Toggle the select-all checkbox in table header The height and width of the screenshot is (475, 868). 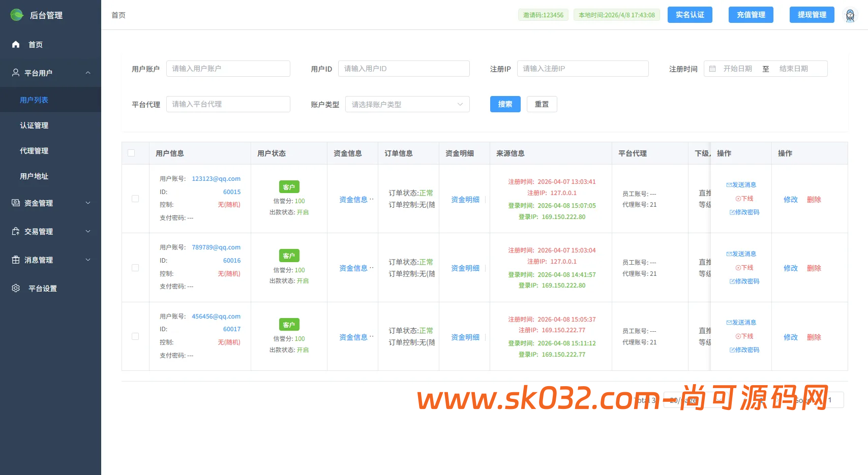pyautogui.click(x=131, y=153)
